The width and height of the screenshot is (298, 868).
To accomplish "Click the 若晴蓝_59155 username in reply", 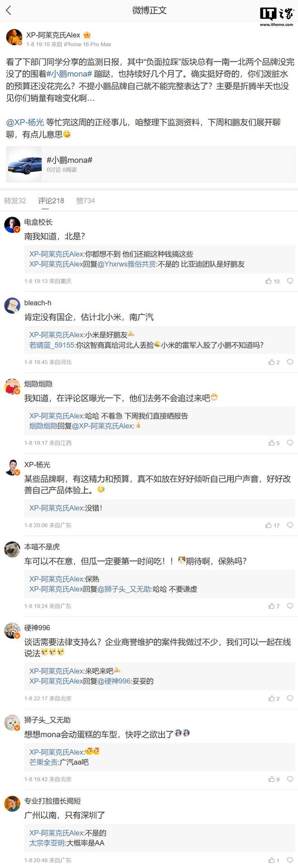I will [51, 345].
